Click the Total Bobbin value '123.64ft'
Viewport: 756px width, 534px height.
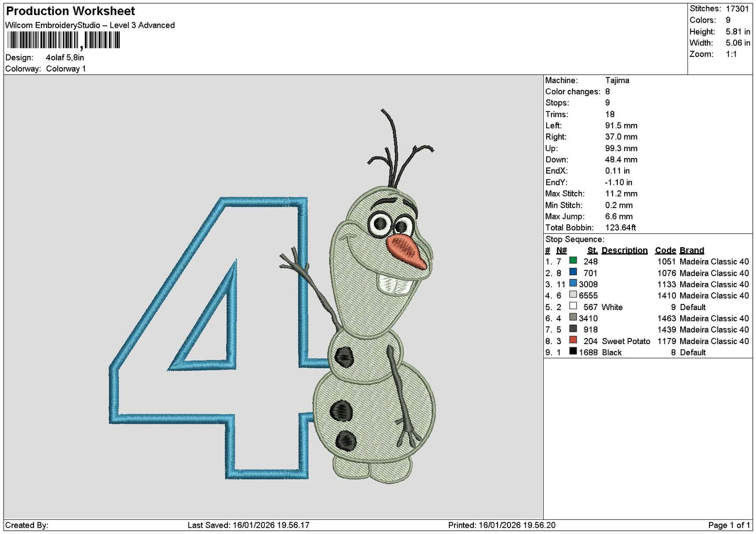620,228
